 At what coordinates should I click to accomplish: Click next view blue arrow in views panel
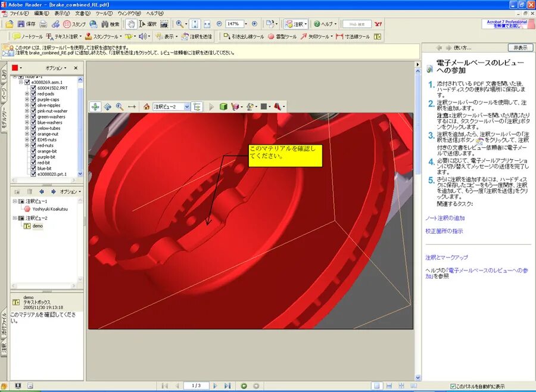[x=54, y=192]
